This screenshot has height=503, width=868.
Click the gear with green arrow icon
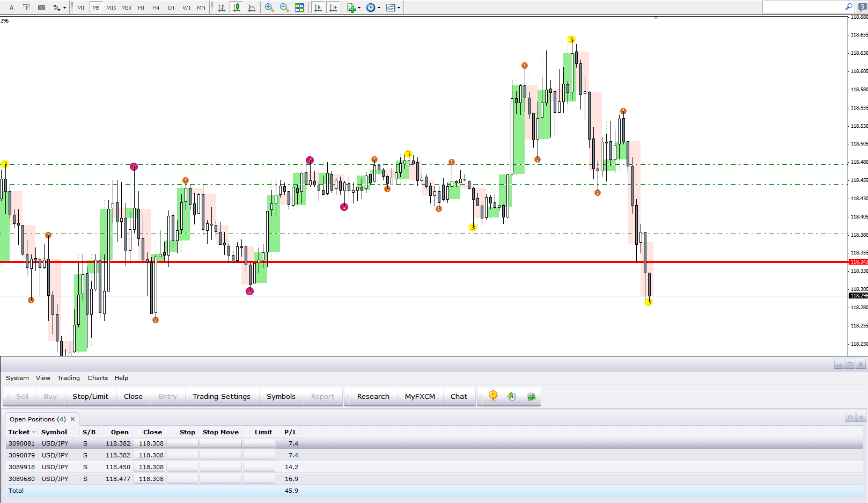pyautogui.click(x=531, y=396)
